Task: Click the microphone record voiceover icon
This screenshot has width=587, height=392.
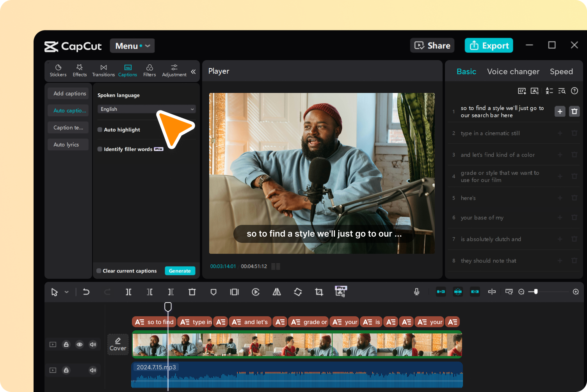Action: (x=416, y=292)
